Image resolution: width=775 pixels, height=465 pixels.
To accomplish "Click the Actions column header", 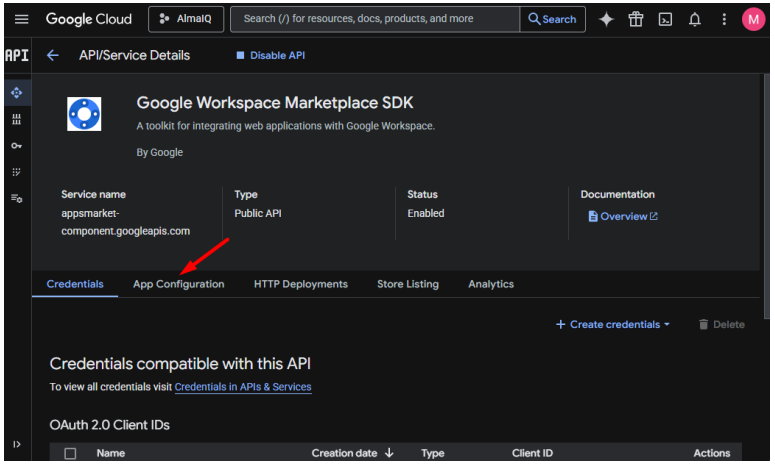I will coord(712,453).
